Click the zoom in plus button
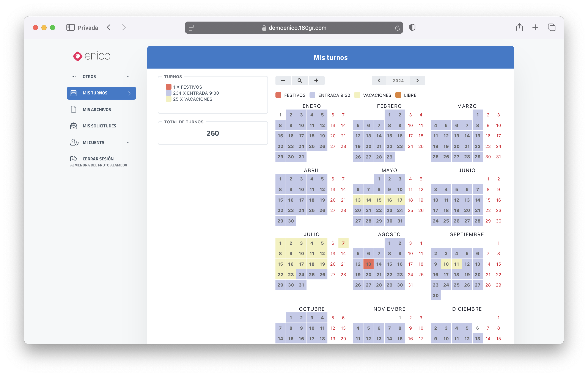 coord(316,81)
